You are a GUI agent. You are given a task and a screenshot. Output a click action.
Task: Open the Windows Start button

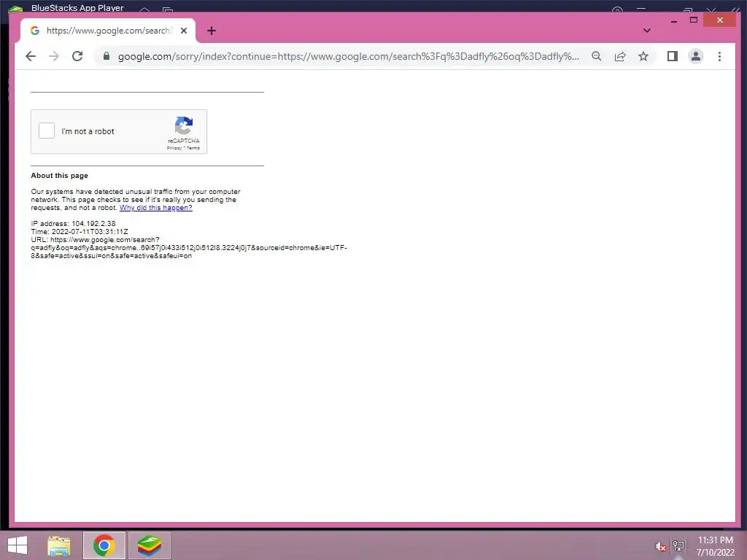click(18, 545)
